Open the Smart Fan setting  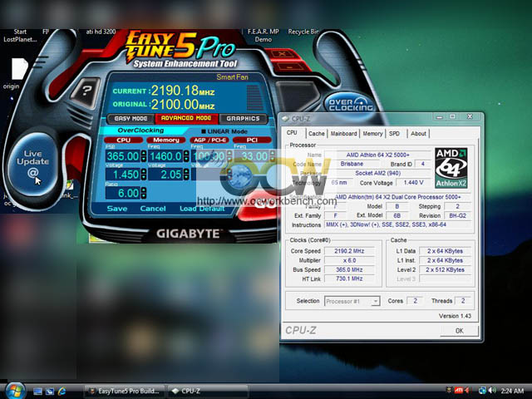233,77
